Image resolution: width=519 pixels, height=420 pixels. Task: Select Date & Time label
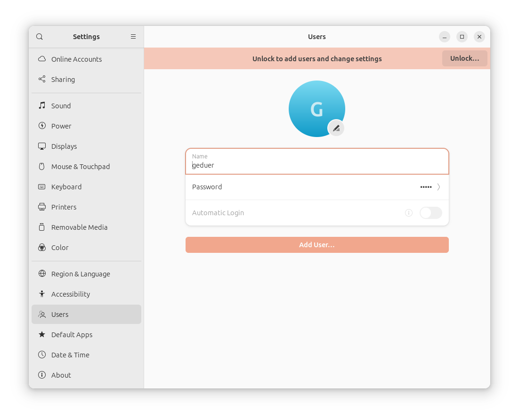(x=70, y=355)
